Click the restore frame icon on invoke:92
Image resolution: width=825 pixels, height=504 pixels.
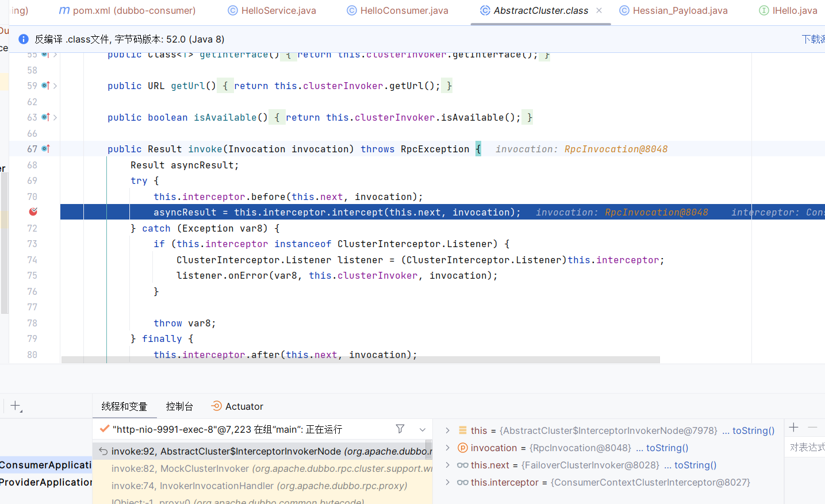(103, 451)
